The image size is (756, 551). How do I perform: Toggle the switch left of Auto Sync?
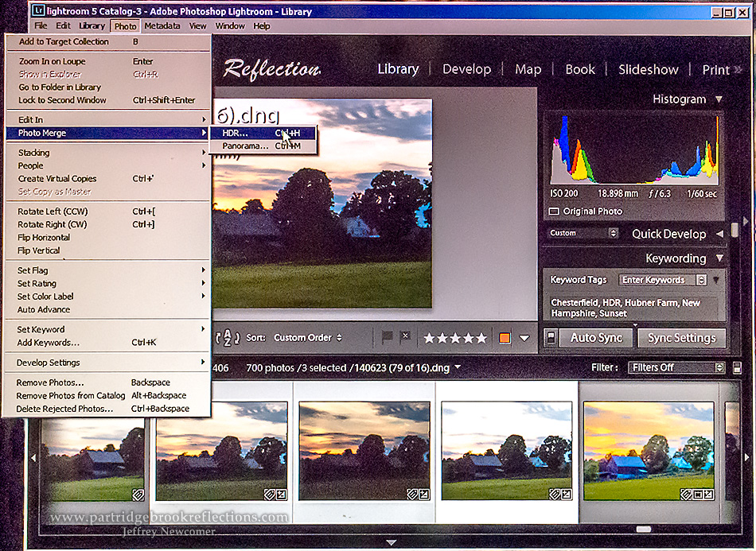tap(551, 338)
